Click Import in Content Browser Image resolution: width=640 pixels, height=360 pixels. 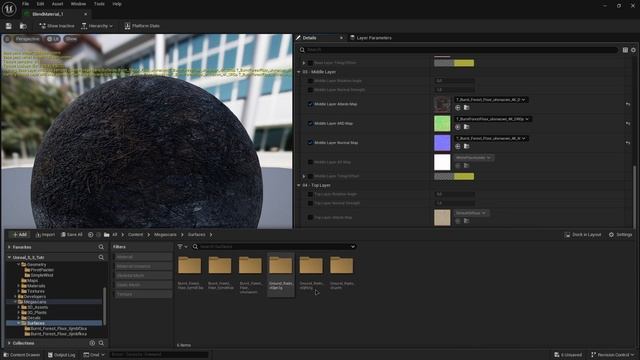pyautogui.click(x=45, y=235)
